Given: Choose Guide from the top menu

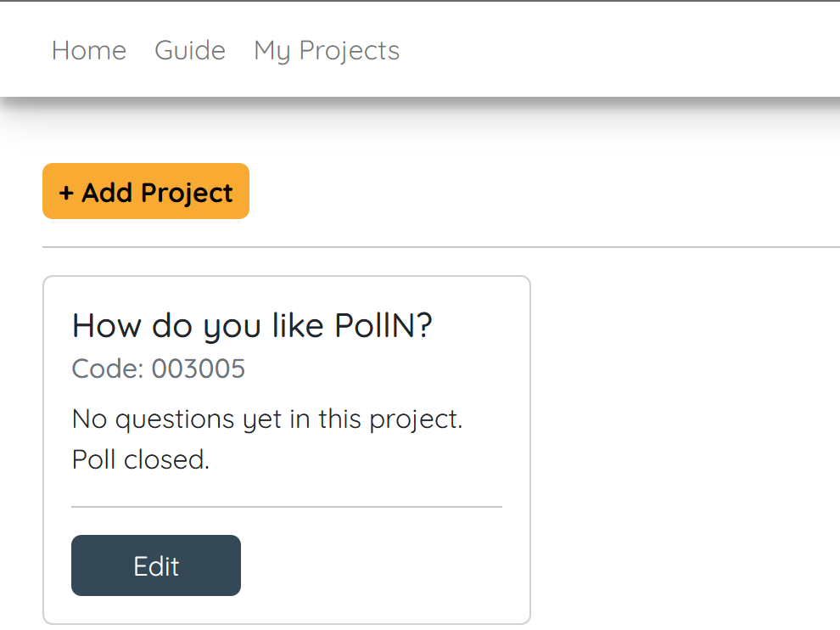Looking at the screenshot, I should 190,51.
